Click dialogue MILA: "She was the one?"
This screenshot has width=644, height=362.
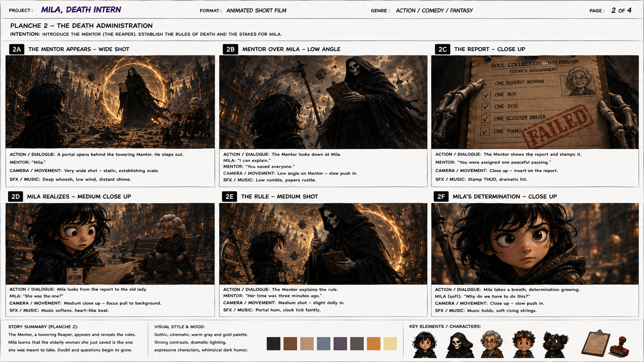point(37,296)
